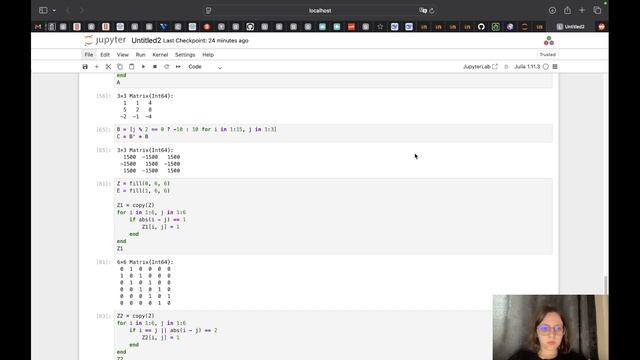
Task: Click the page settings icon in address bar
Action: pyautogui.click(x=208, y=11)
